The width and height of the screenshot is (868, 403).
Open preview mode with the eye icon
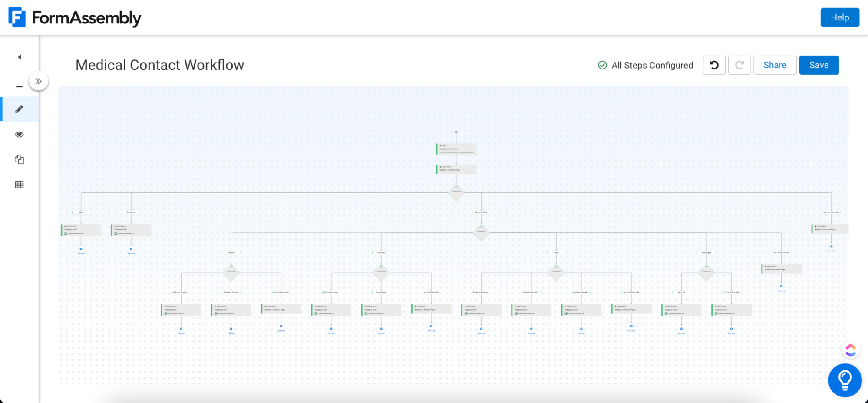pos(19,134)
